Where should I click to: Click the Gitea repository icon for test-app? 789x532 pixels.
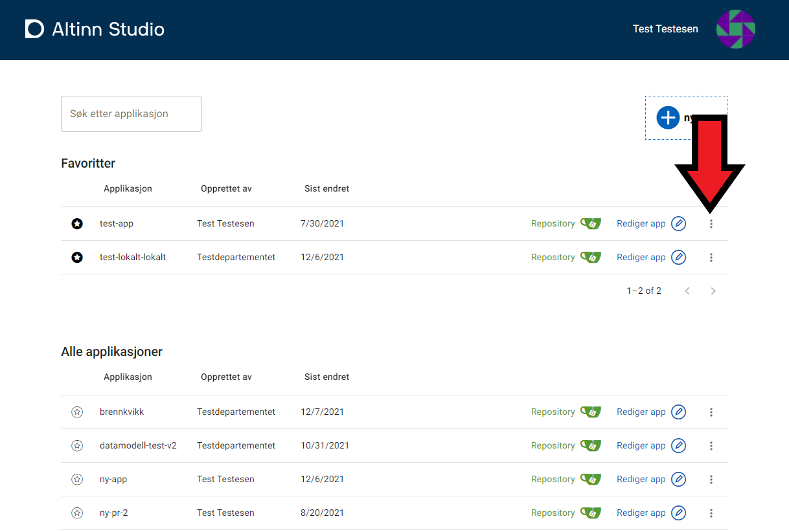(x=590, y=223)
